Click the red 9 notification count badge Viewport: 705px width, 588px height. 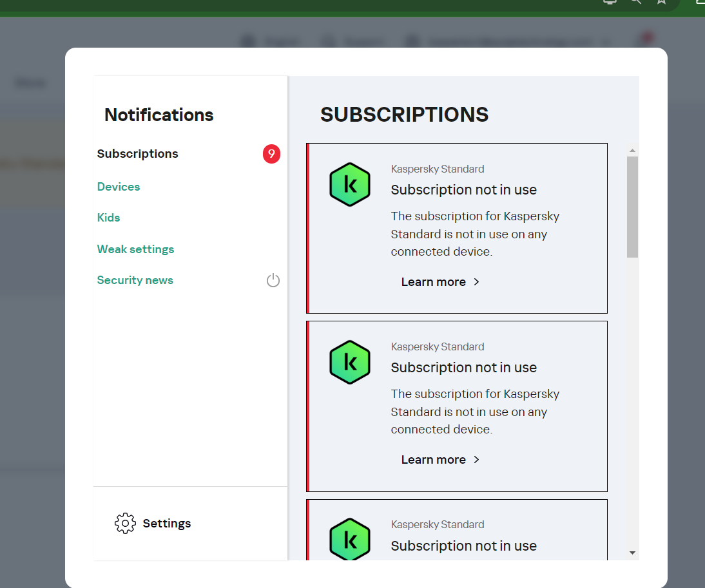[x=271, y=154]
